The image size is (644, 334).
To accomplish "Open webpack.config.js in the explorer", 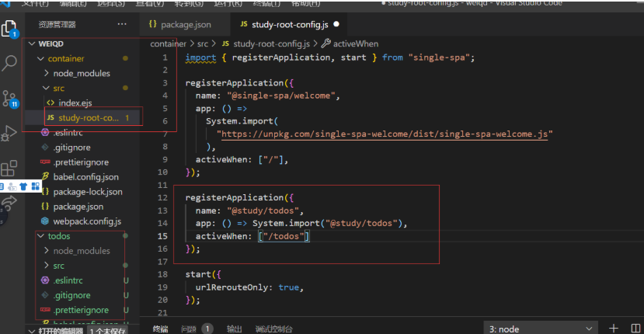I will pos(87,221).
